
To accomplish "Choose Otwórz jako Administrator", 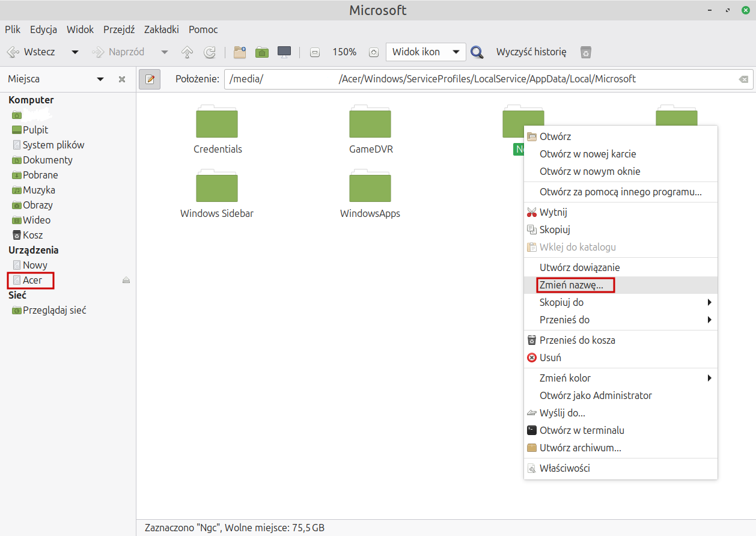I will (x=621, y=395).
